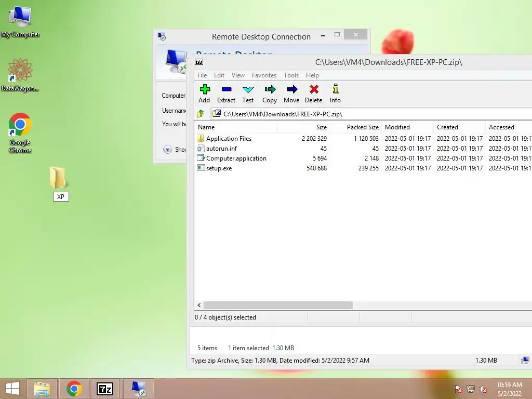Select the setup.exe file icon
Screen dimensions: 532x399
pyautogui.click(x=201, y=168)
